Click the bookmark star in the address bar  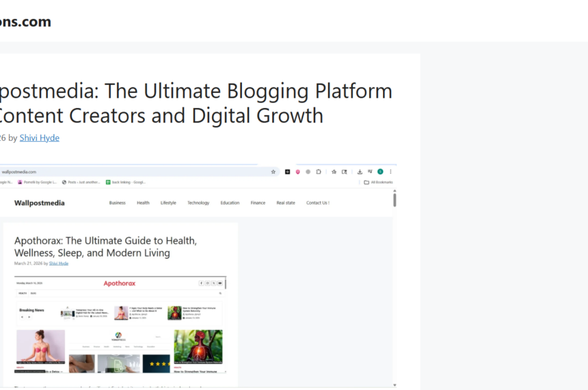point(273,172)
